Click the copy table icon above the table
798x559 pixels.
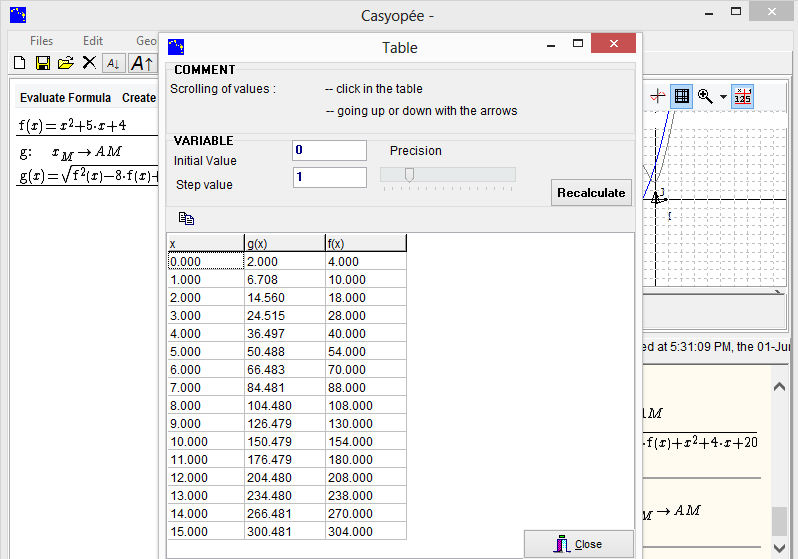pyautogui.click(x=186, y=218)
